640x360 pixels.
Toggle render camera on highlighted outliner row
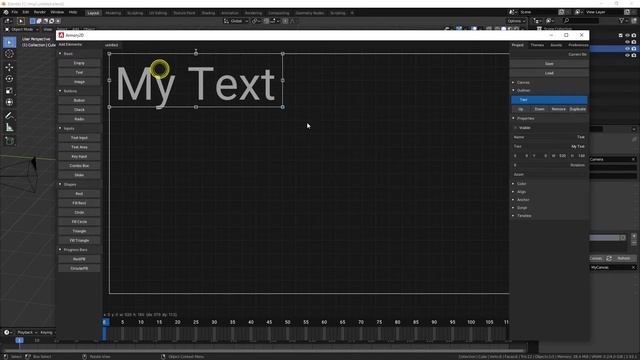(x=634, y=49)
